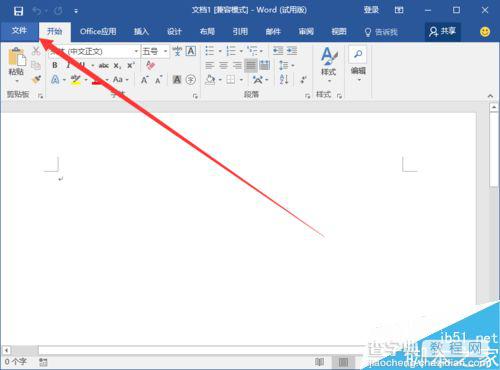Toggle align left
The image size is (500, 370).
pos(210,65)
